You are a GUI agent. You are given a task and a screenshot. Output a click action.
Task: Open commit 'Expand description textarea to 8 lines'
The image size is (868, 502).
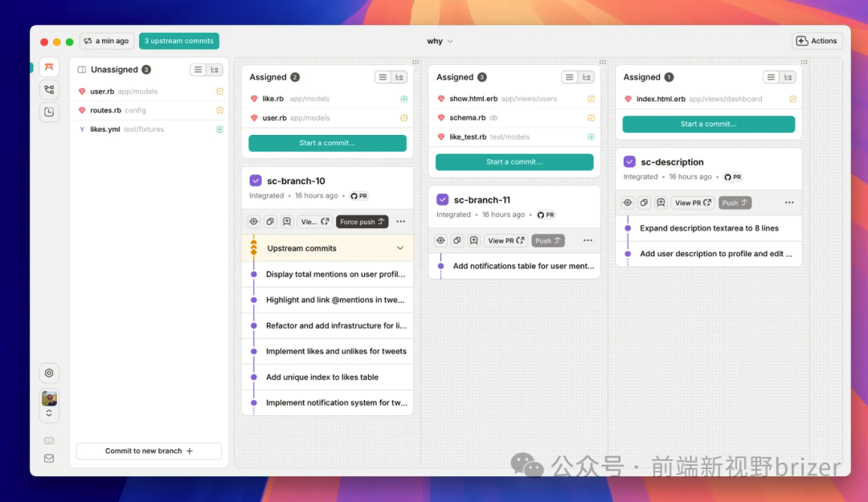coord(709,228)
